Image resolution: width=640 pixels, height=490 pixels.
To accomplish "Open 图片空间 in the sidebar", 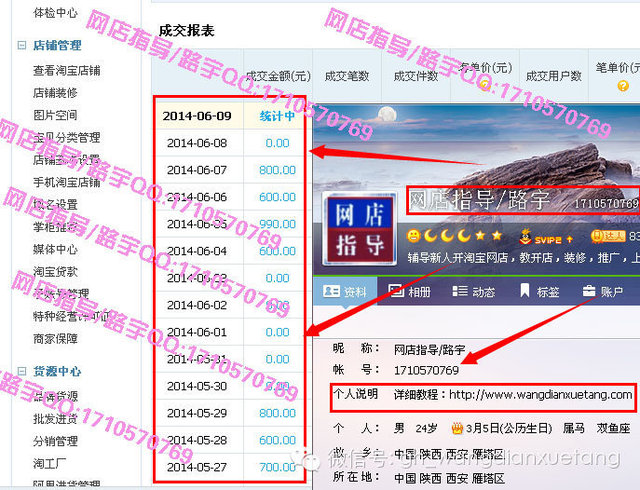I will pyautogui.click(x=55, y=115).
